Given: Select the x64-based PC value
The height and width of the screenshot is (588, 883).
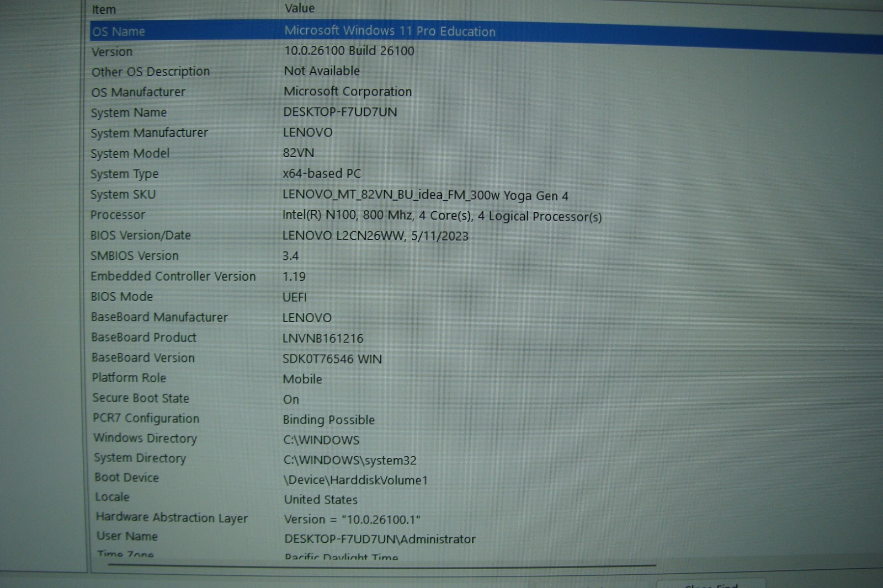Looking at the screenshot, I should (x=322, y=173).
